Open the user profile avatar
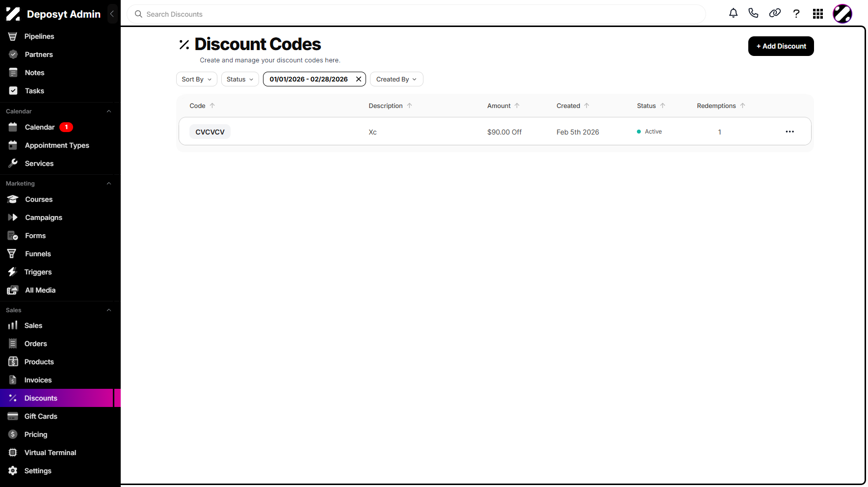 click(x=842, y=14)
